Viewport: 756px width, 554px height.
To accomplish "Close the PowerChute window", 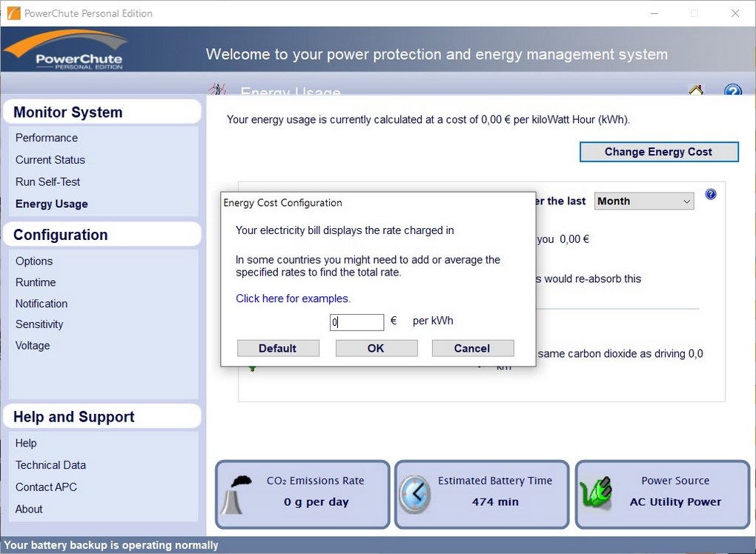I will click(x=735, y=13).
